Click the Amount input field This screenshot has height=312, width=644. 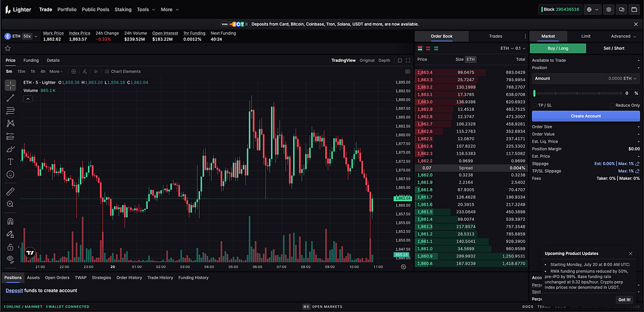coord(586,79)
